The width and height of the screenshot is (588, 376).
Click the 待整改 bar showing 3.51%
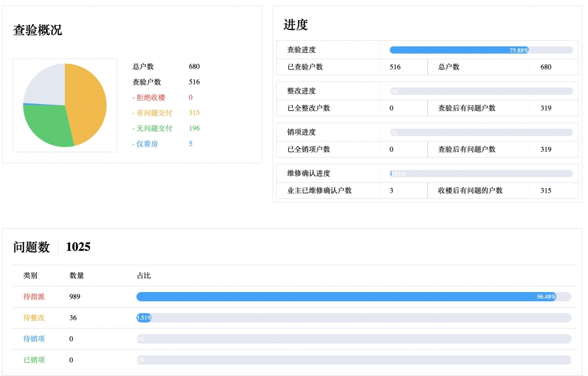coord(354,318)
